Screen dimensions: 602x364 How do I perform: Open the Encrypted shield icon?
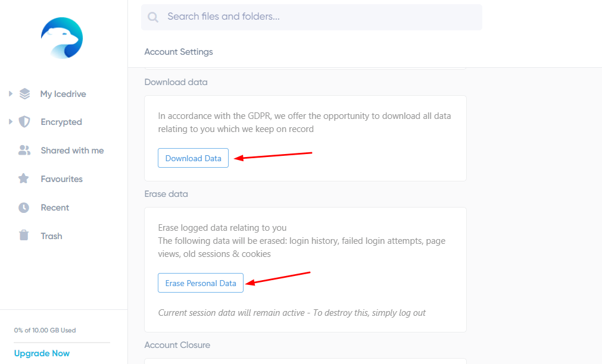[x=24, y=121]
